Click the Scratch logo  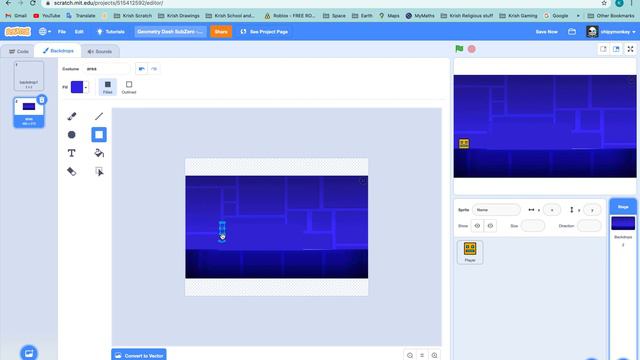tap(18, 31)
